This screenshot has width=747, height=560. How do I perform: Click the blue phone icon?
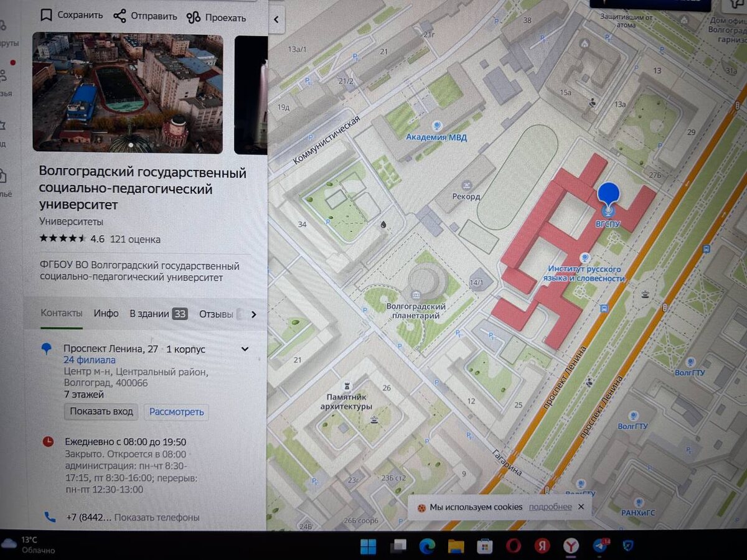[49, 516]
